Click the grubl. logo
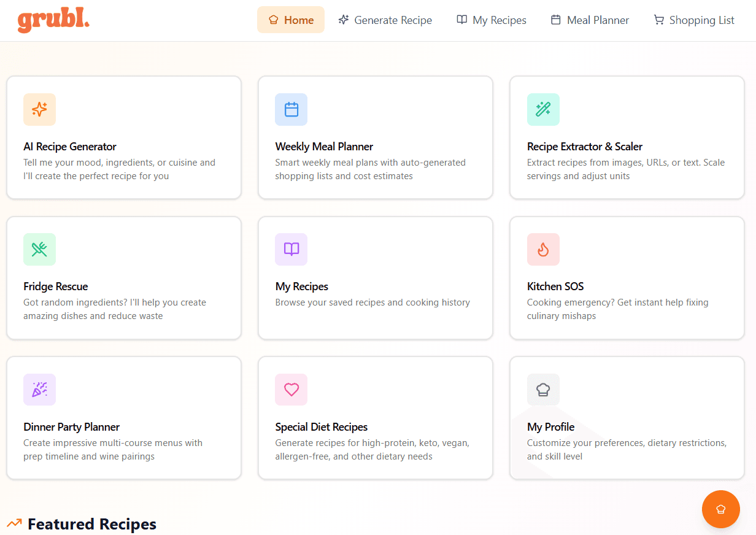756x535 pixels. (x=53, y=20)
